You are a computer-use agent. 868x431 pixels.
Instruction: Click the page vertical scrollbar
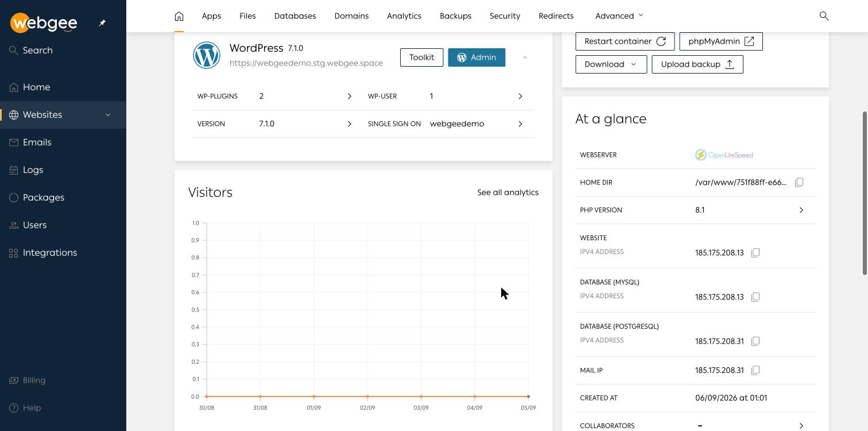(x=865, y=193)
